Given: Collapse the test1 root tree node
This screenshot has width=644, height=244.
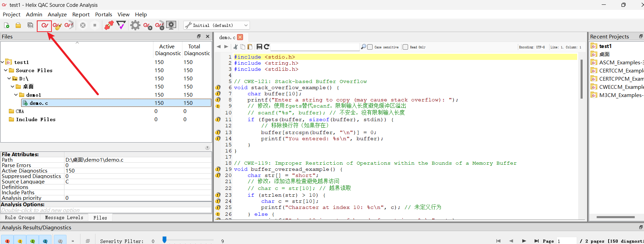Looking at the screenshot, I should point(2,62).
